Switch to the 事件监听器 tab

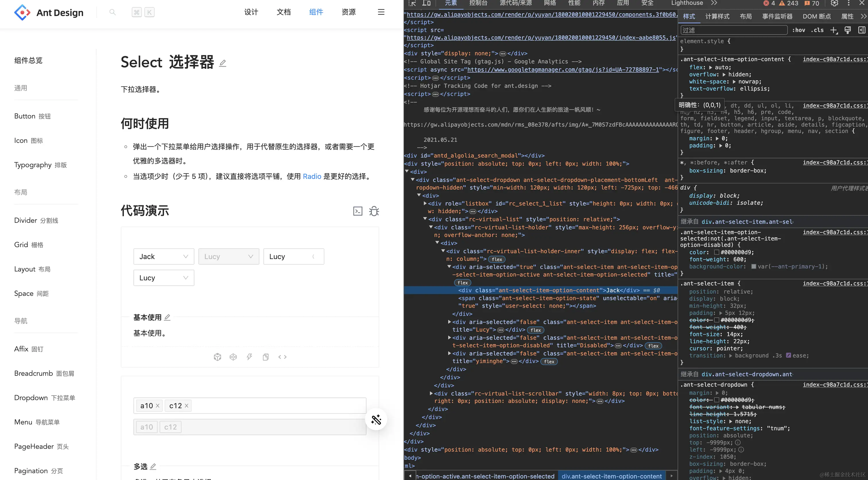click(777, 17)
